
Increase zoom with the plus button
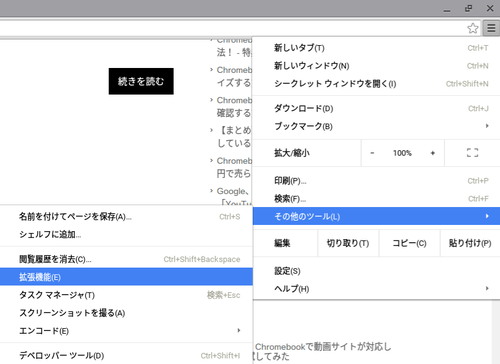pos(433,153)
